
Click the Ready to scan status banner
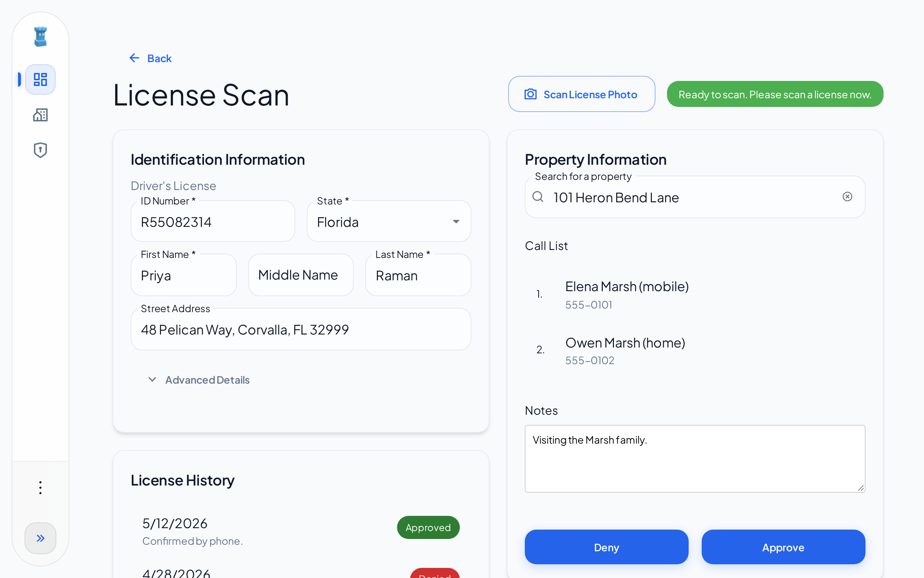[x=775, y=94]
